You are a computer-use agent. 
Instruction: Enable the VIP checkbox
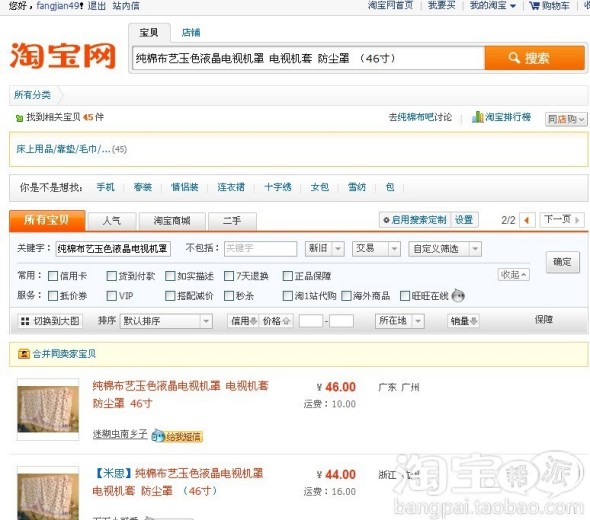pyautogui.click(x=112, y=296)
